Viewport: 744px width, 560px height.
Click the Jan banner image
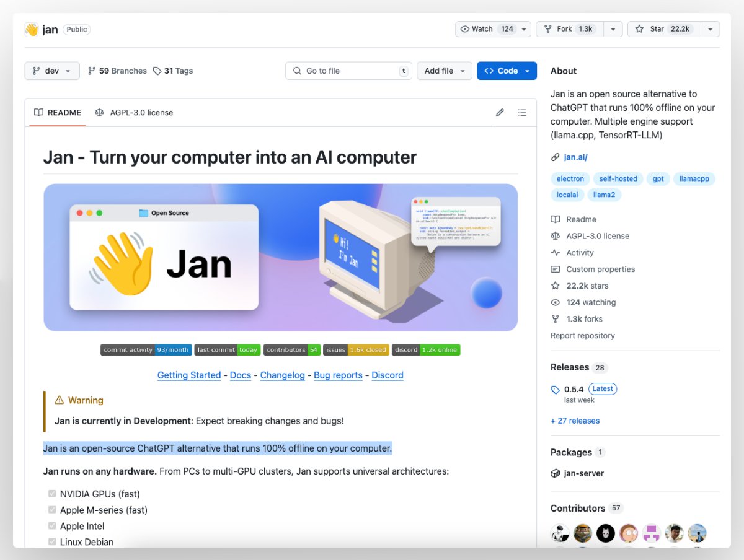tap(280, 257)
